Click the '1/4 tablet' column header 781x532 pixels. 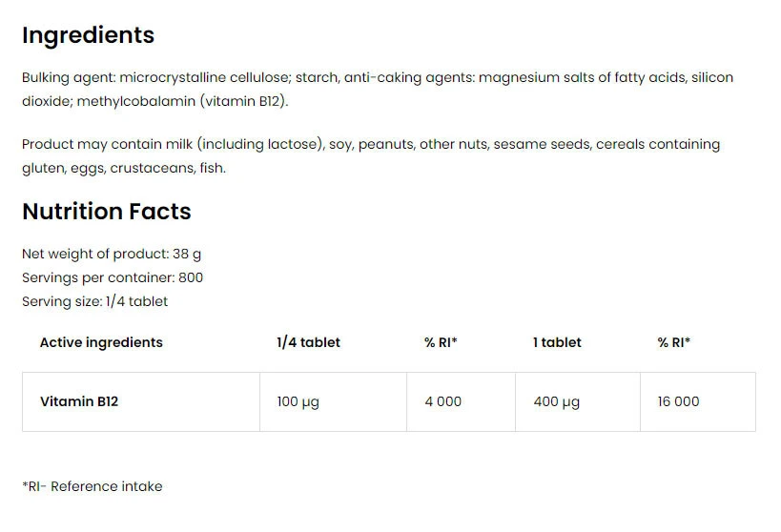pyautogui.click(x=308, y=342)
